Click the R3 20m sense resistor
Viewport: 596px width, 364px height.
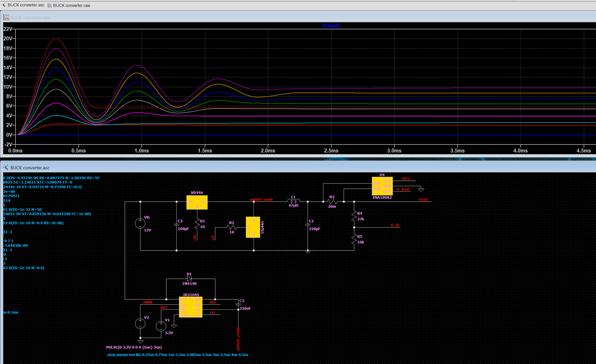pos(332,202)
